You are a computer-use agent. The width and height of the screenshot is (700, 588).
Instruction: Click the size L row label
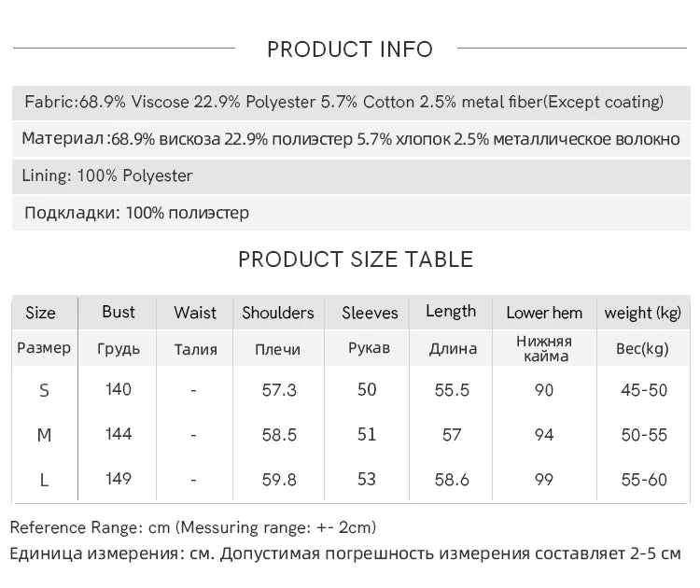pos(44,480)
